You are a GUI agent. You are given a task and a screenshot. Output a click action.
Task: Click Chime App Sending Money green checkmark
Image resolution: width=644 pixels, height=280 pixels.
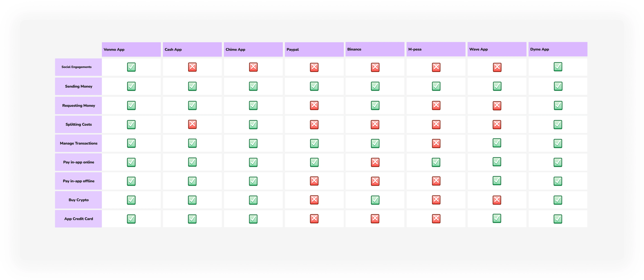coord(253,86)
